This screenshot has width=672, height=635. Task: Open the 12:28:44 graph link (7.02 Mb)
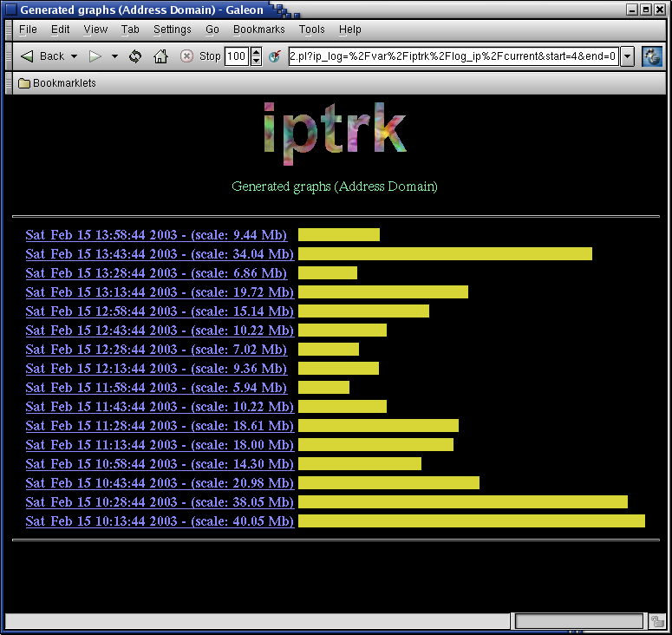point(156,350)
